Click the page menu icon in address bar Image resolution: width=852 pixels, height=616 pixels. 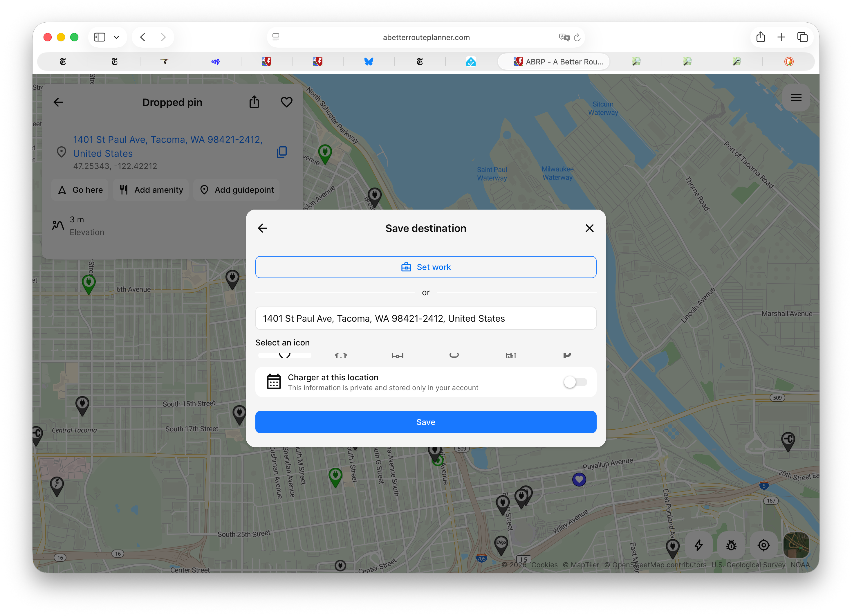[x=276, y=37]
